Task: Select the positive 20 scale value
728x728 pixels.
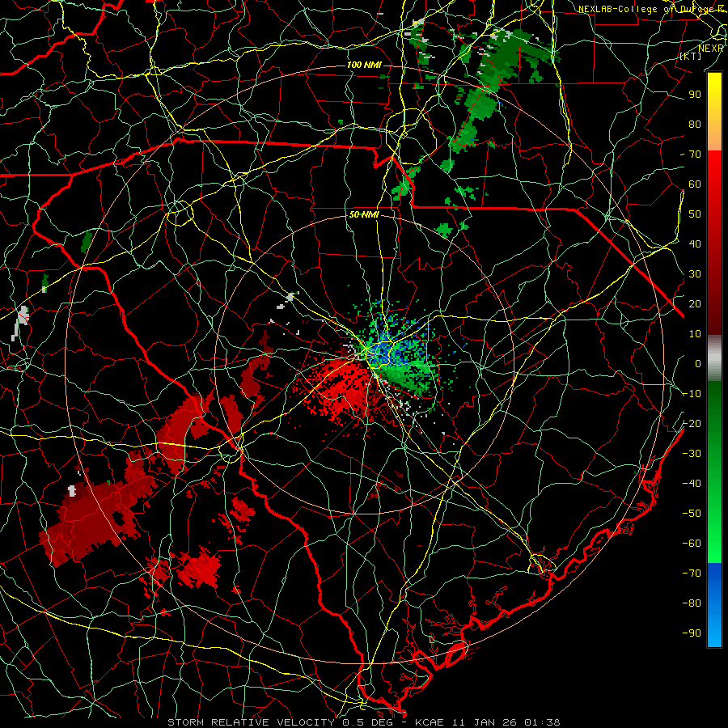Action: coord(695,303)
